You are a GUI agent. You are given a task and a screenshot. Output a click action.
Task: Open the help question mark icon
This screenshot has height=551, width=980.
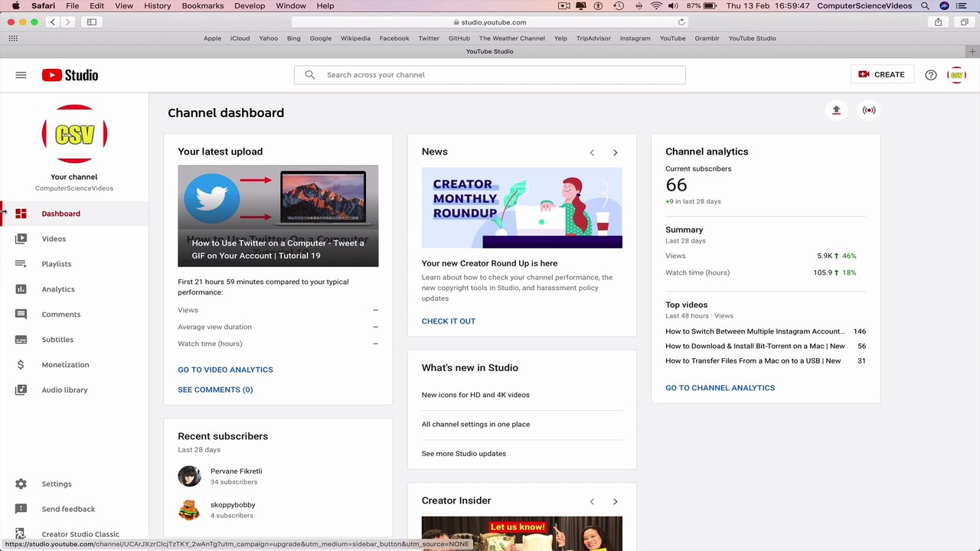point(931,75)
